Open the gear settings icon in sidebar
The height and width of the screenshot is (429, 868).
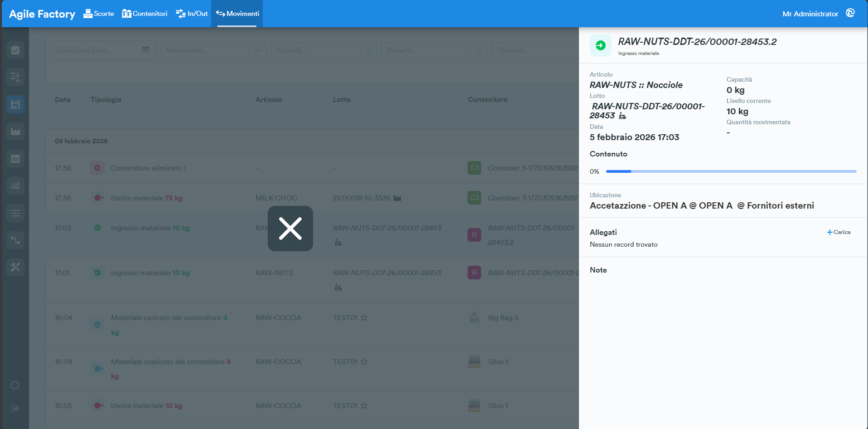click(x=15, y=385)
